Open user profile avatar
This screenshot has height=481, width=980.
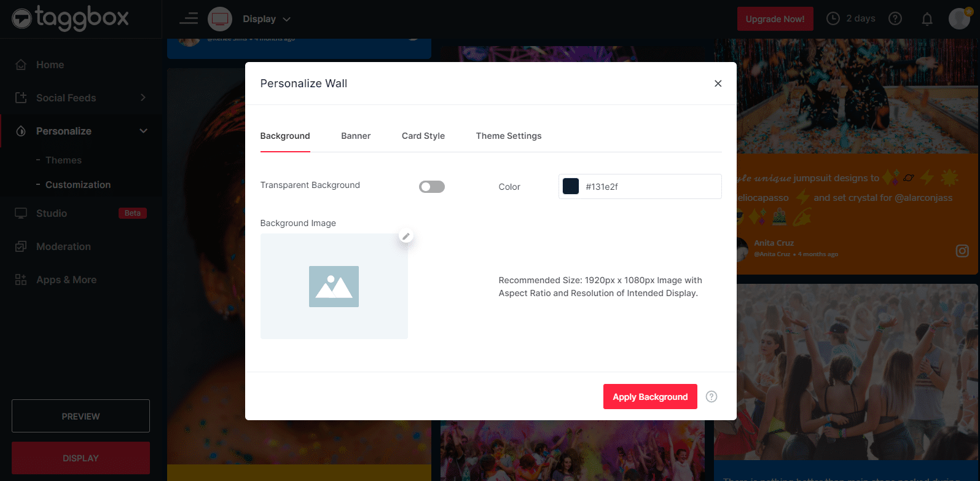959,19
